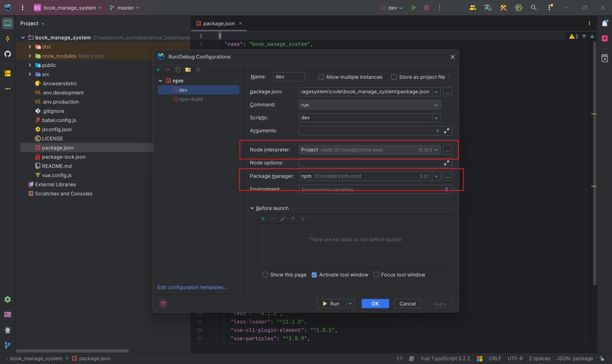The image size is (612, 364).
Task: Click the OK button
Action: pyautogui.click(x=375, y=304)
